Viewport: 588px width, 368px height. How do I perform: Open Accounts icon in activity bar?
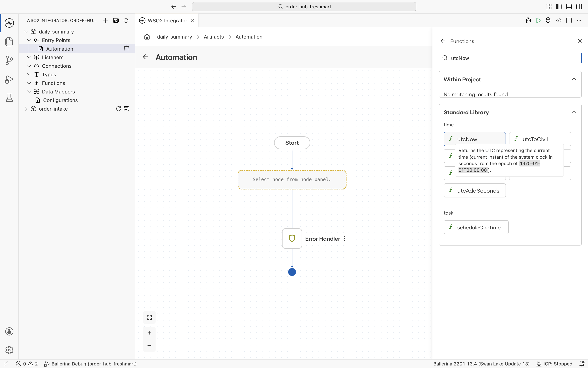tap(9, 331)
